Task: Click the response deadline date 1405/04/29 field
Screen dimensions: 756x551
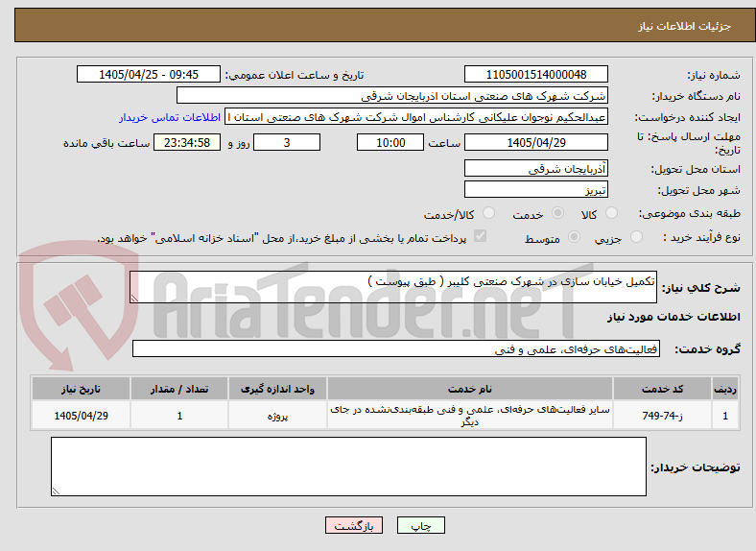Action: 535,142
